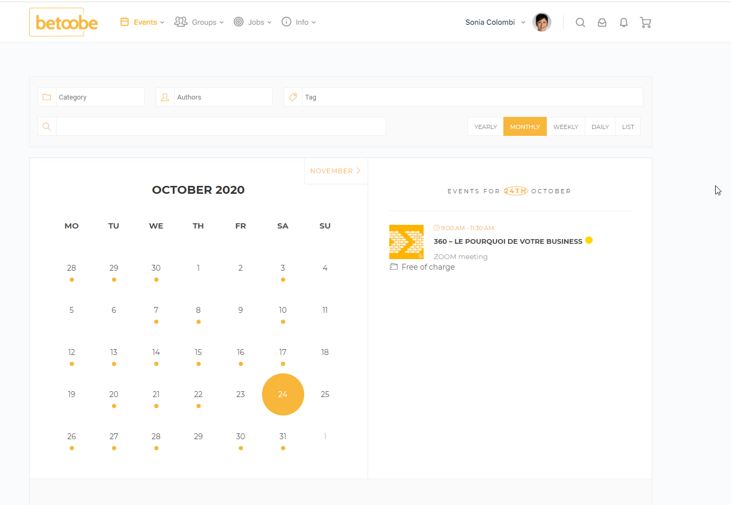Select September 28 in the first row
This screenshot has width=731, height=505.
tap(71, 270)
